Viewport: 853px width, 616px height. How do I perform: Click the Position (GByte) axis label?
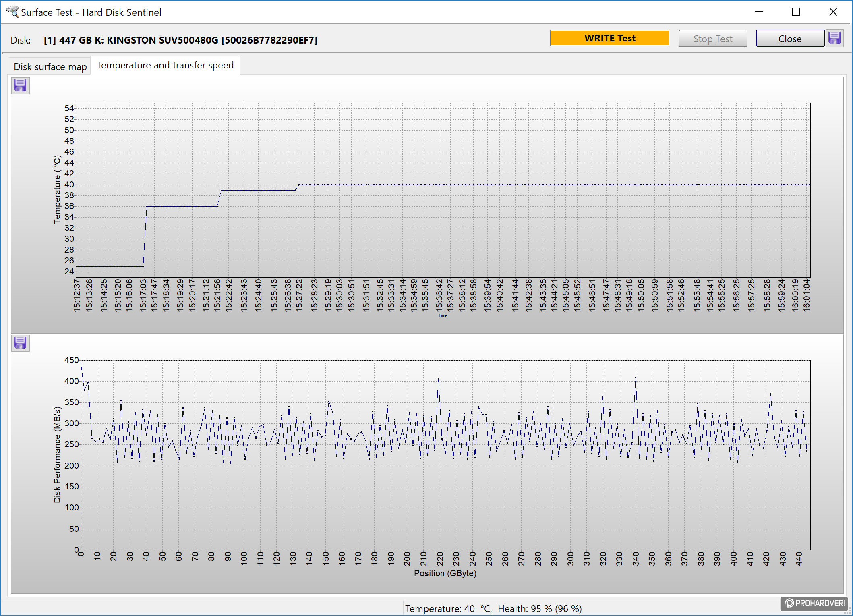[445, 573]
